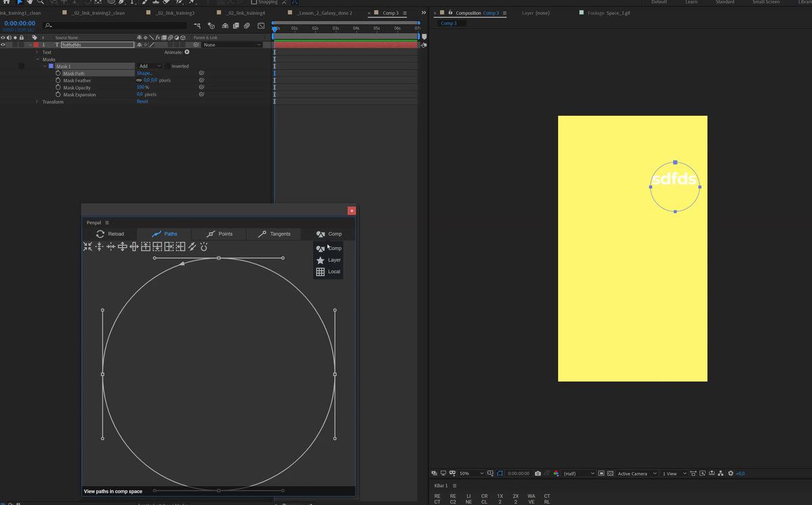Screen dimensions: 812x505
Task: Click Penpal dashed-box left-arrow icon
Action: point(181,246)
